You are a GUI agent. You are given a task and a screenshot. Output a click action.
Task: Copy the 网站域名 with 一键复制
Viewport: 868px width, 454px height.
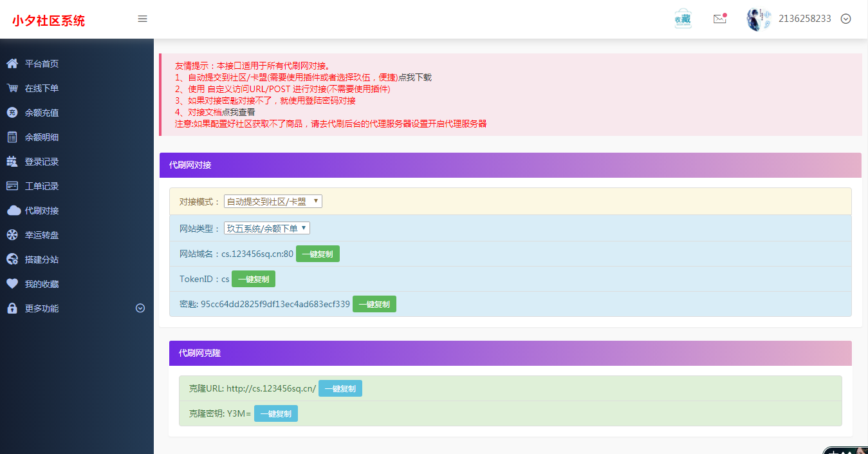[318, 254]
